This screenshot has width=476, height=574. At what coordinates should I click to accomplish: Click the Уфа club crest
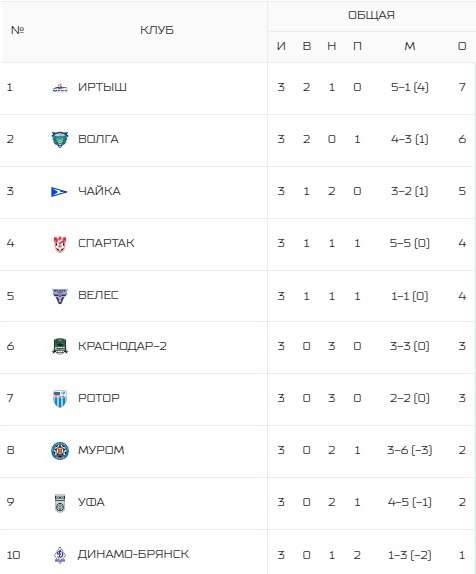click(x=60, y=503)
